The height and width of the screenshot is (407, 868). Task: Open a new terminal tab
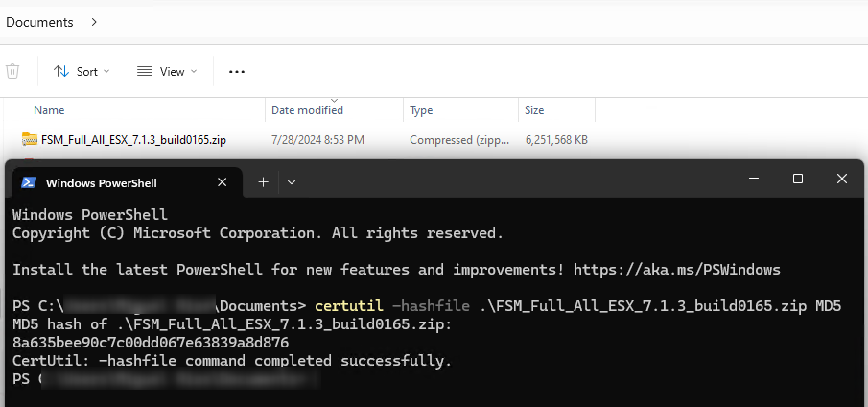point(263,181)
